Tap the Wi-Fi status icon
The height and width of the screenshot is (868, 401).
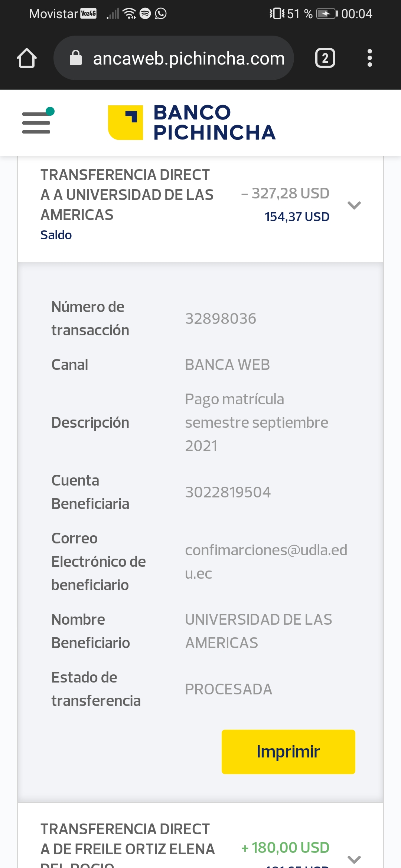(129, 14)
